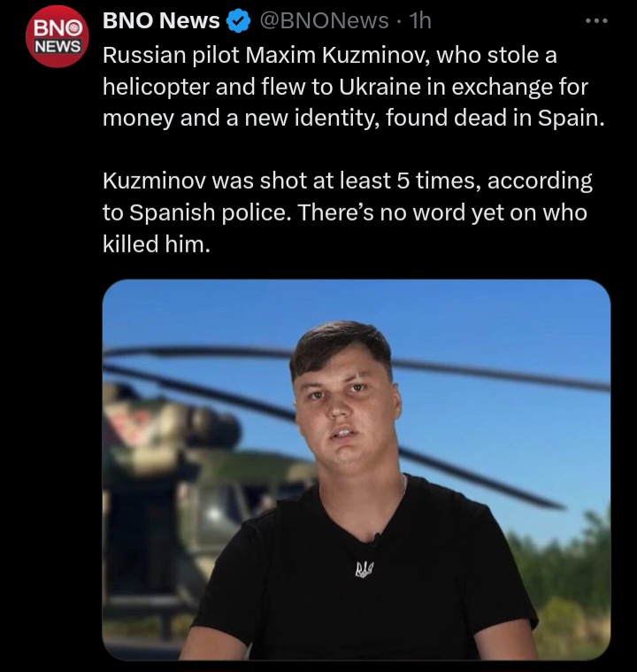Click the 1h timestamp of the post
The height and width of the screenshot is (672, 637).
[x=420, y=20]
